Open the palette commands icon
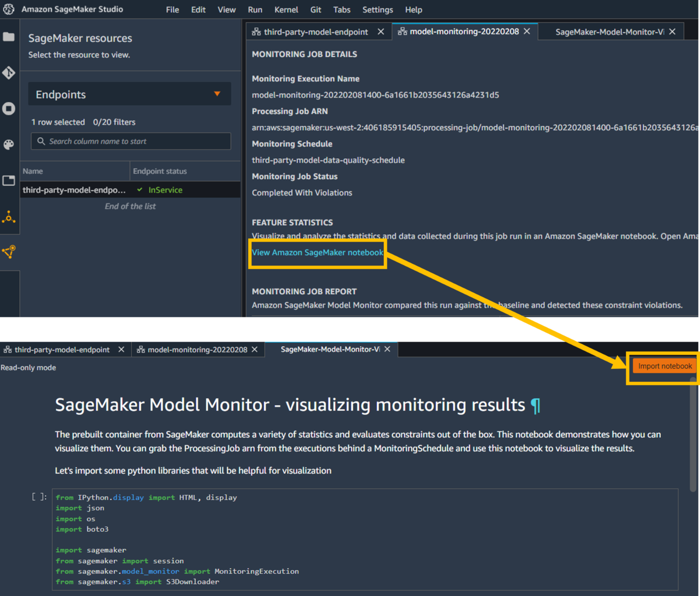 tap(9, 145)
